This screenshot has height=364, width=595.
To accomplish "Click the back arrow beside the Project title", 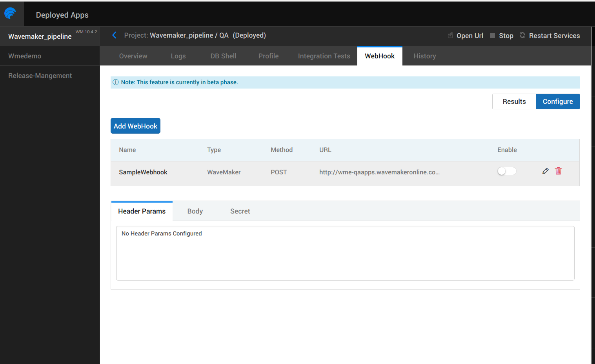I will point(114,35).
